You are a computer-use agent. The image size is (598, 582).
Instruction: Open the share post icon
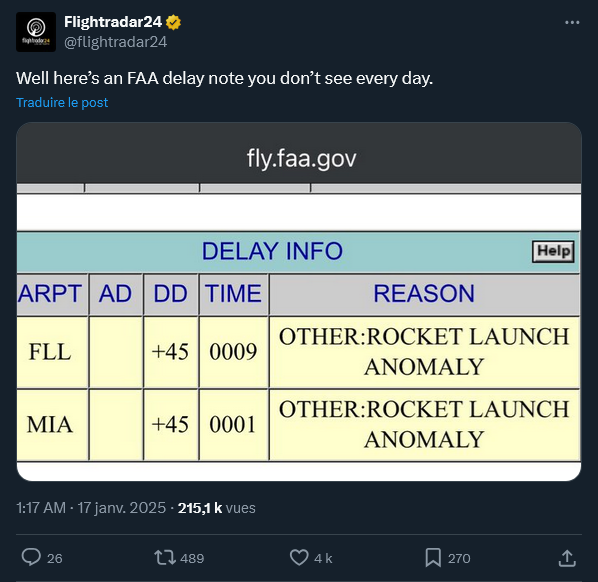click(x=567, y=558)
